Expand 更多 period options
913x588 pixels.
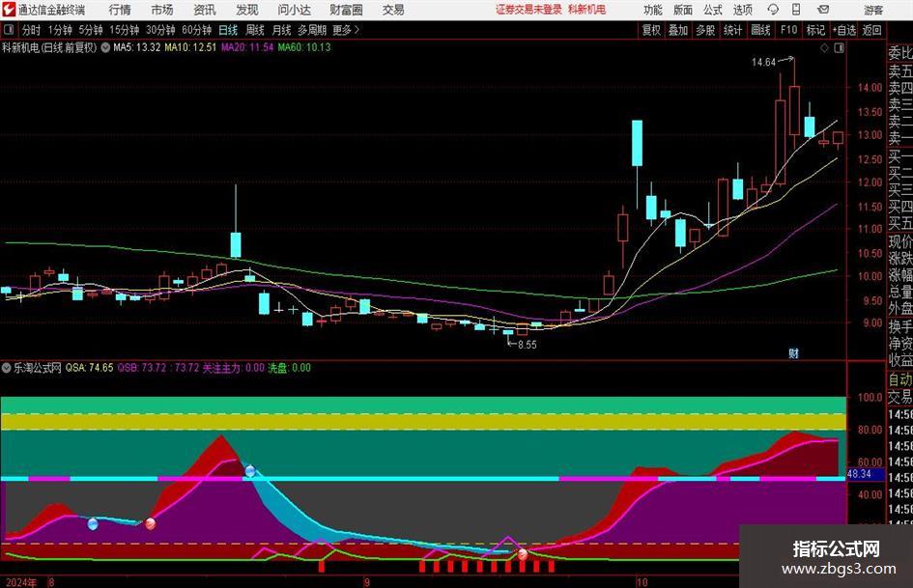pyautogui.click(x=346, y=30)
